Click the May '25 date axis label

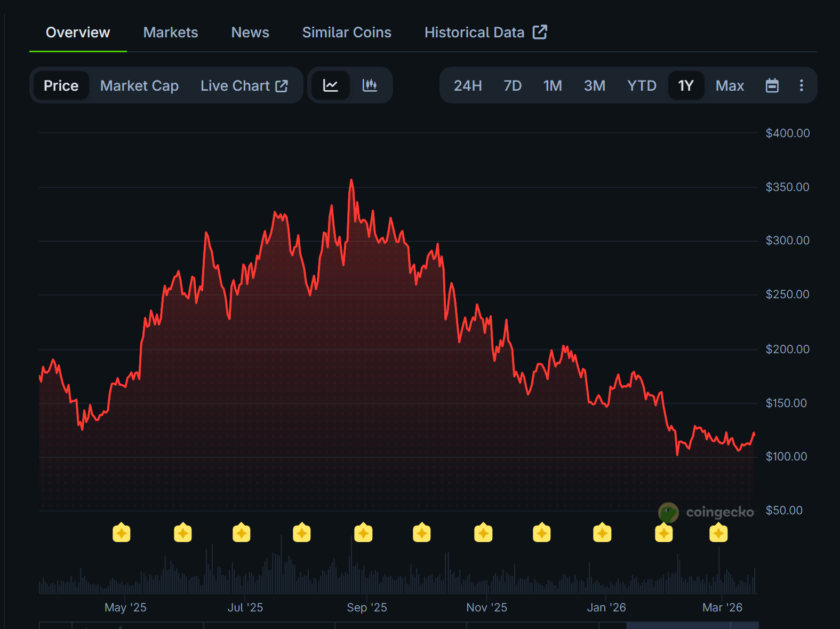click(125, 608)
